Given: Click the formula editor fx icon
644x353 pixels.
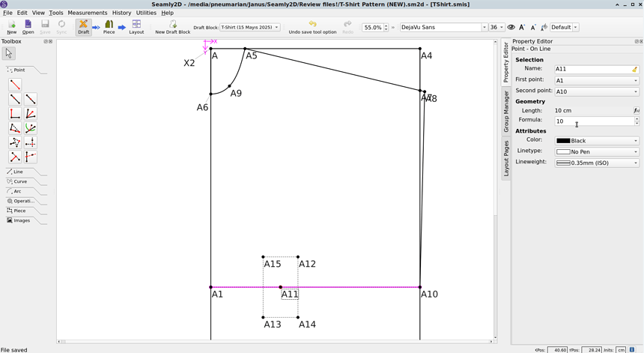Looking at the screenshot, I should [637, 110].
